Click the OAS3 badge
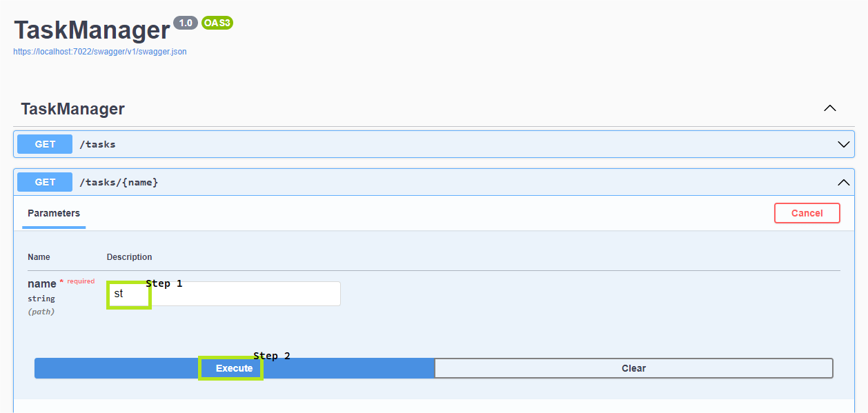Image resolution: width=868 pixels, height=413 pixels. (x=217, y=23)
